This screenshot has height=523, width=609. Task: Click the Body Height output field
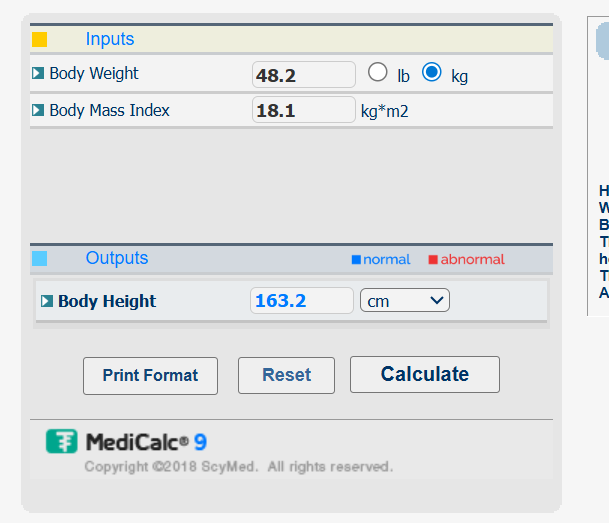click(301, 300)
